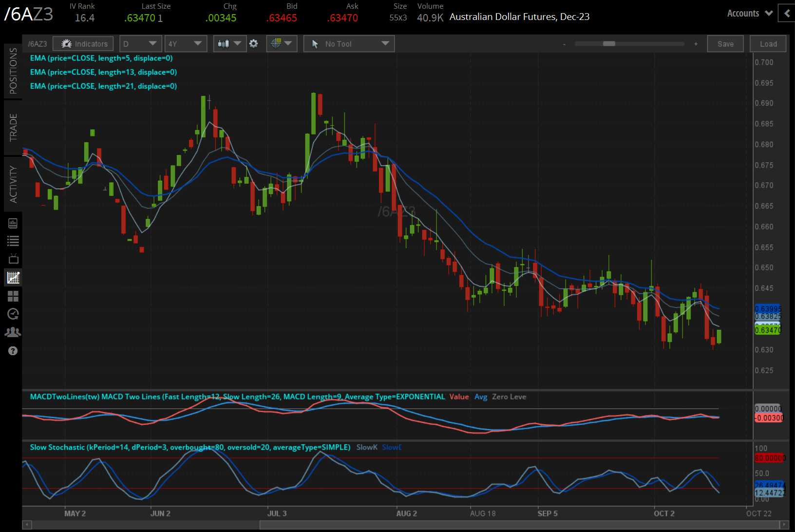Viewport: 795px width, 532px height.
Task: Open the community people icon
Action: click(x=13, y=332)
